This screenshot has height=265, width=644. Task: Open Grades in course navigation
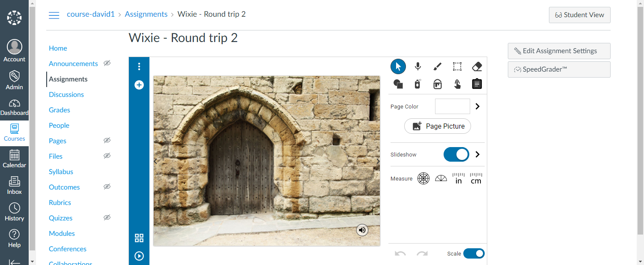pos(60,110)
